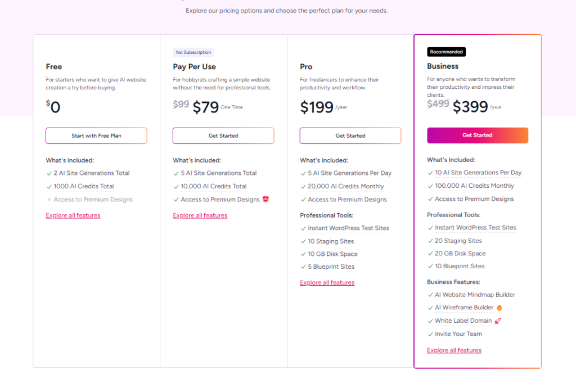Click the gradient Get Started Business button
The width and height of the screenshot is (576, 392).
(478, 136)
